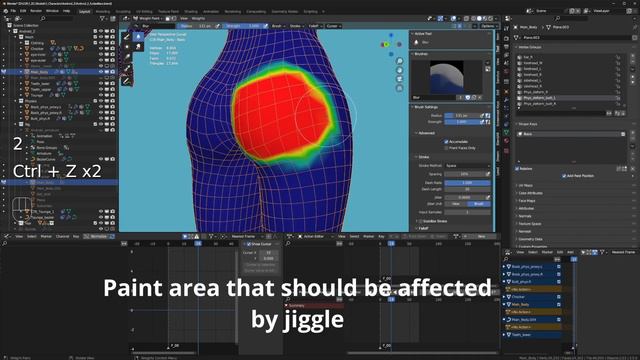Set Jitter Unit to Brush
Viewport: 640px width, 360px height.
(x=479, y=204)
